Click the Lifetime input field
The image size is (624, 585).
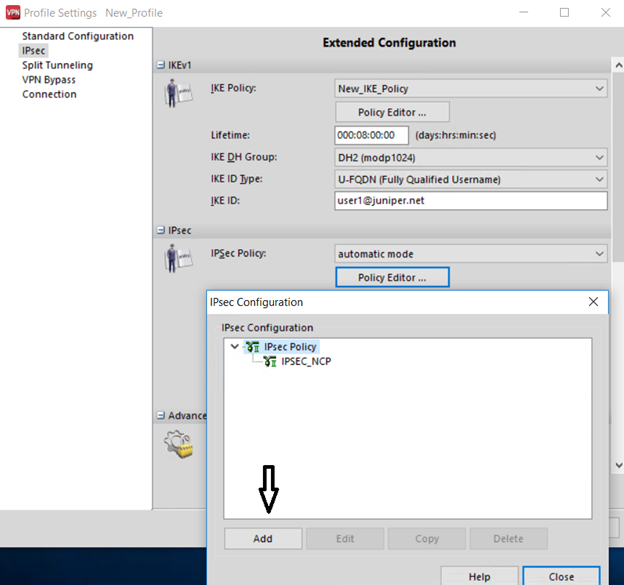[x=371, y=135]
